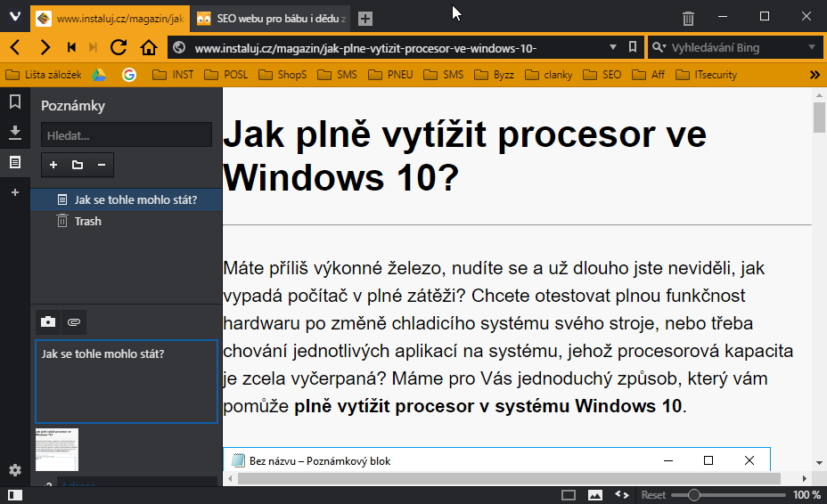
Task: Reload the current page
Action: [119, 47]
